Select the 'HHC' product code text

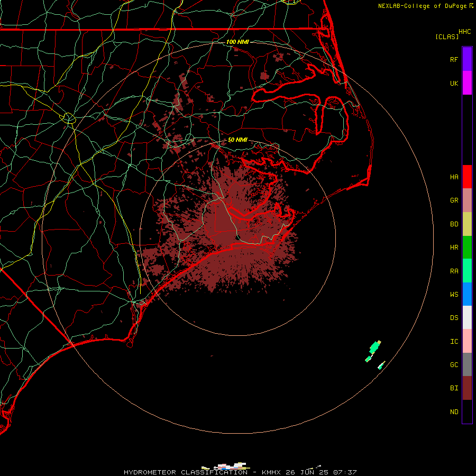(x=464, y=32)
